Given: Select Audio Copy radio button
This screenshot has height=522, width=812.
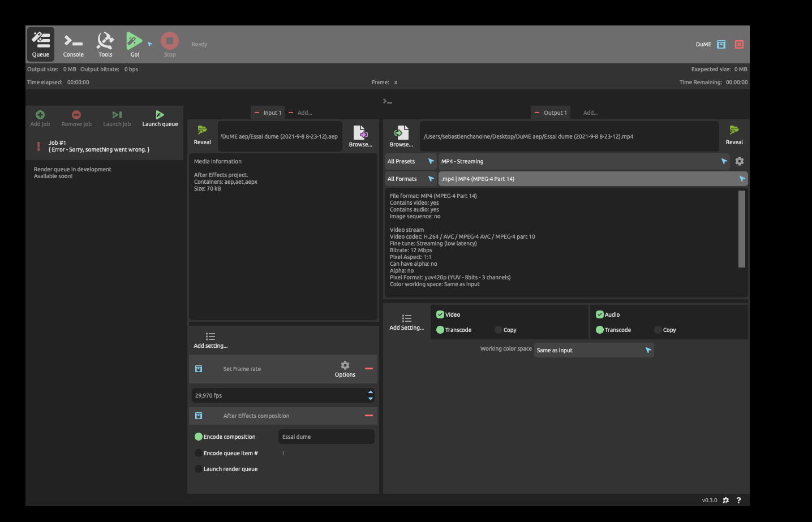Looking at the screenshot, I should pyautogui.click(x=658, y=330).
